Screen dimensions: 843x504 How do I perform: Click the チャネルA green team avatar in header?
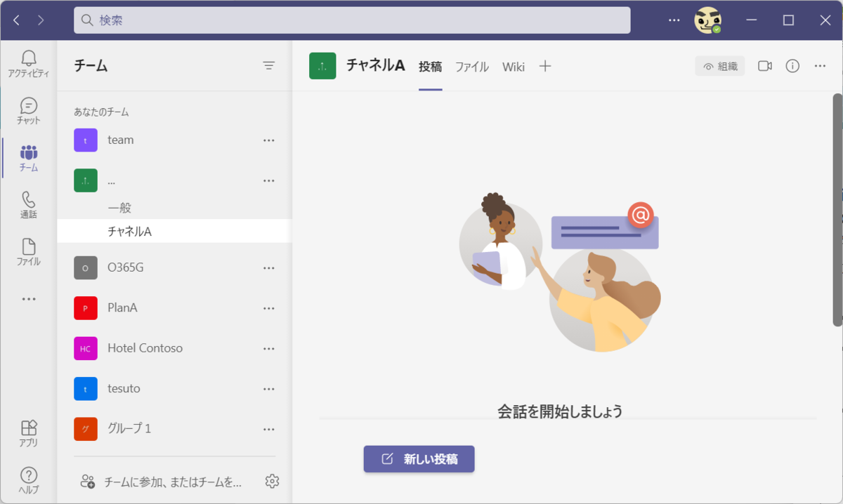(322, 66)
